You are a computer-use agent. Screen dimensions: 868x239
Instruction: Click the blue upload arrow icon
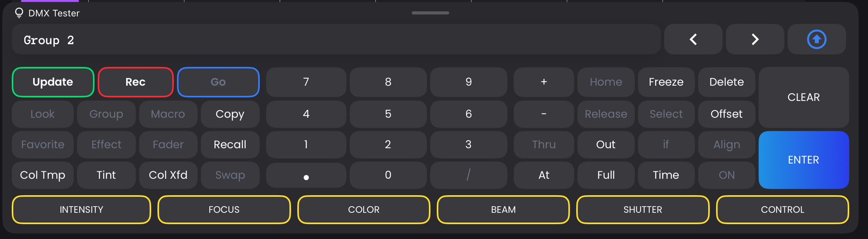pyautogui.click(x=816, y=39)
